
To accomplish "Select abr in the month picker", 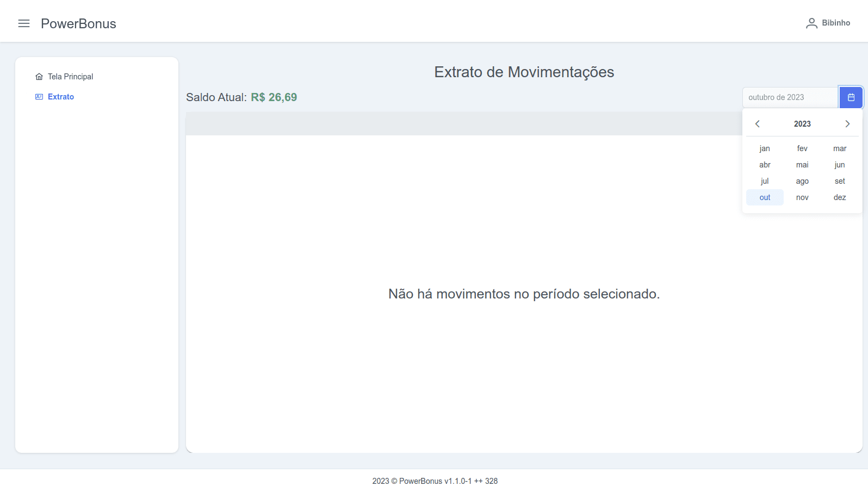I will [765, 165].
